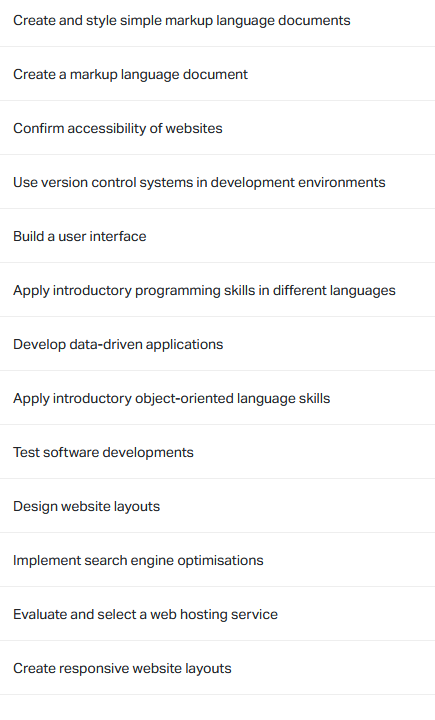Screen dimensions: 435x720
Task: Select the 'Build a user interface' item
Action: pyautogui.click(x=217, y=236)
